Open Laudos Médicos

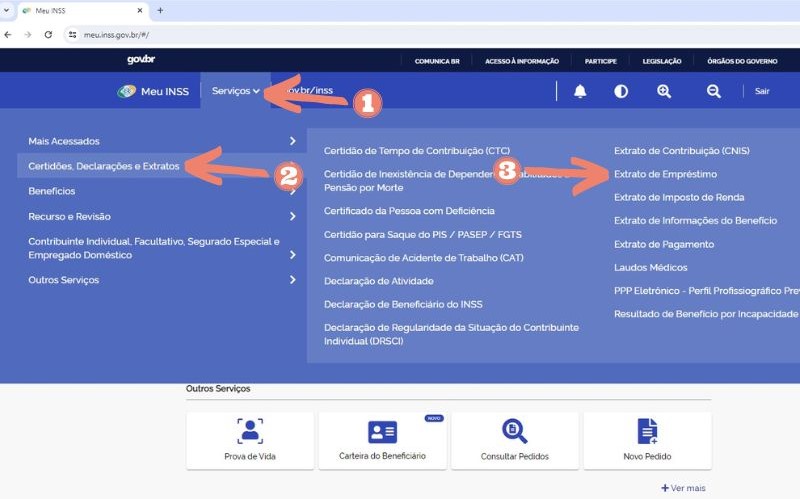(x=651, y=267)
